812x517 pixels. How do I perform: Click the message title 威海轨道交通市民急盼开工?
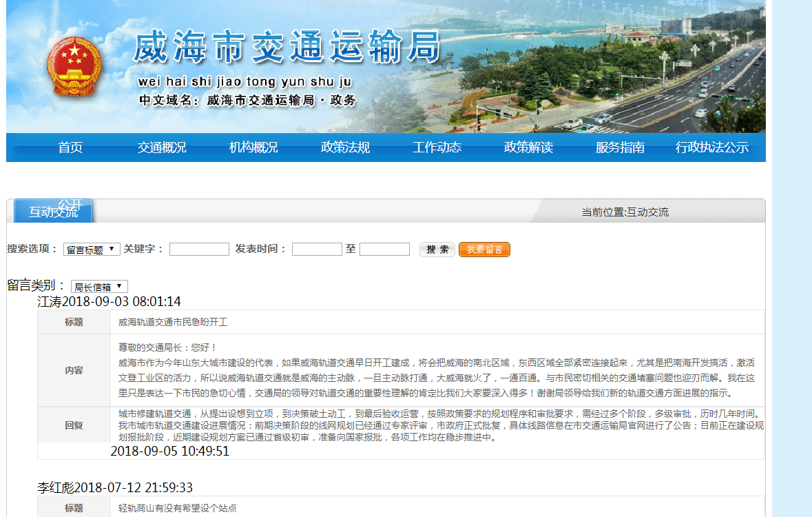point(173,322)
